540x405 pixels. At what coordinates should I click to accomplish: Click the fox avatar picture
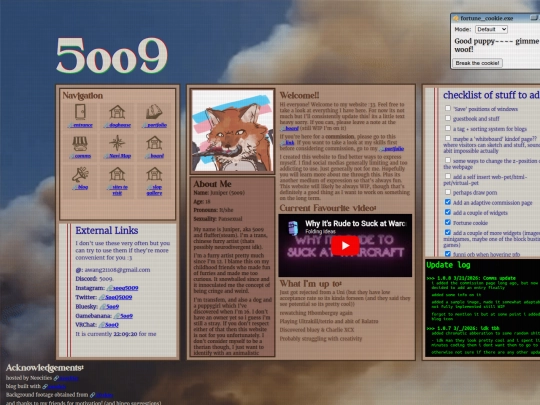[x=232, y=131]
